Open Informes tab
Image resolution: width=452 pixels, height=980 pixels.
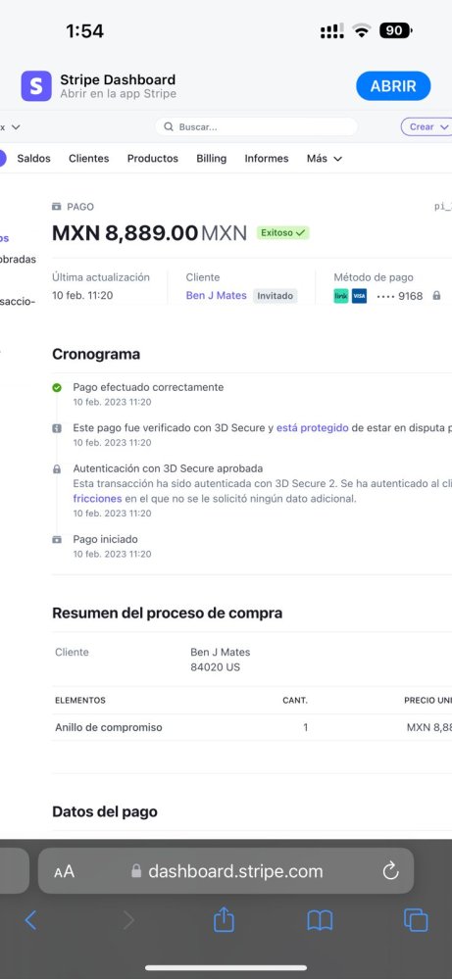pos(267,159)
